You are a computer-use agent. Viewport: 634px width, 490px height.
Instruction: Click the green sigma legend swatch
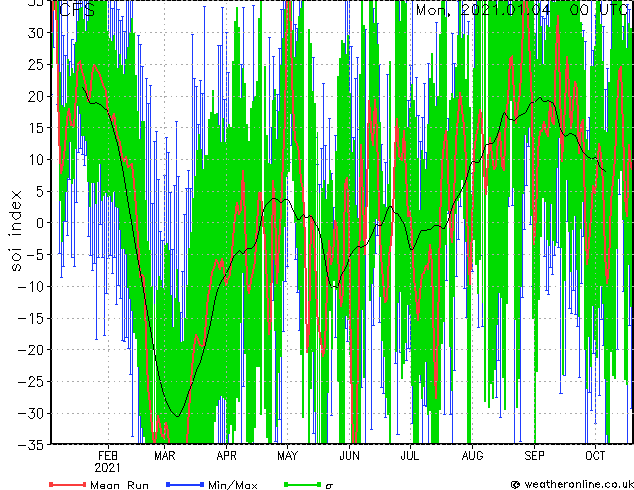point(303,484)
